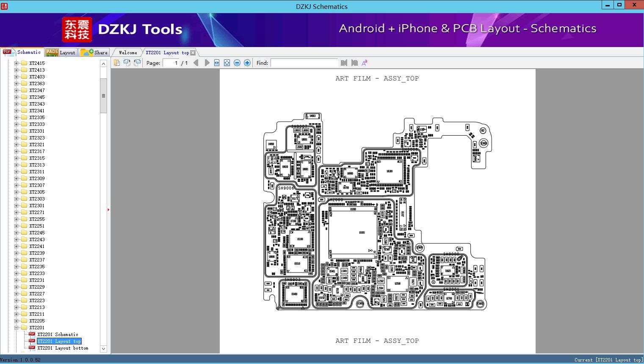Open the Share tab
Image resolution: width=644 pixels, height=364 pixels.
[x=94, y=53]
